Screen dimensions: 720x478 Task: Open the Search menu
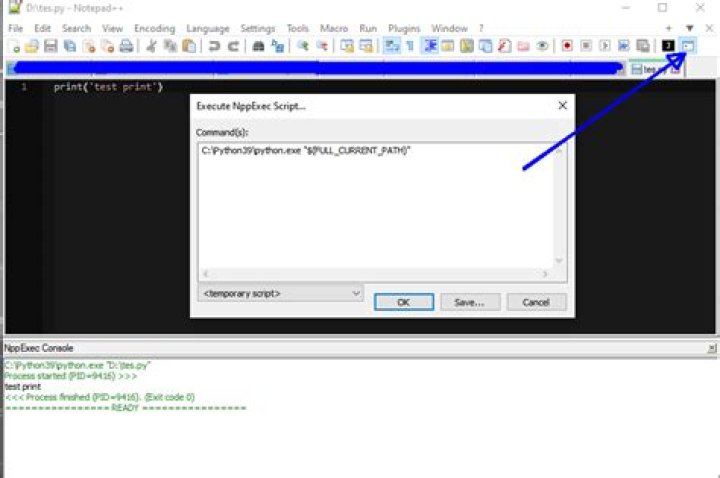77,28
